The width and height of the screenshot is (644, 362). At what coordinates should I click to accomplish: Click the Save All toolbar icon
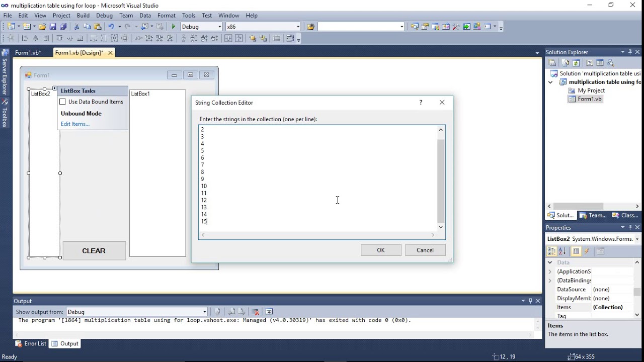tap(63, 27)
